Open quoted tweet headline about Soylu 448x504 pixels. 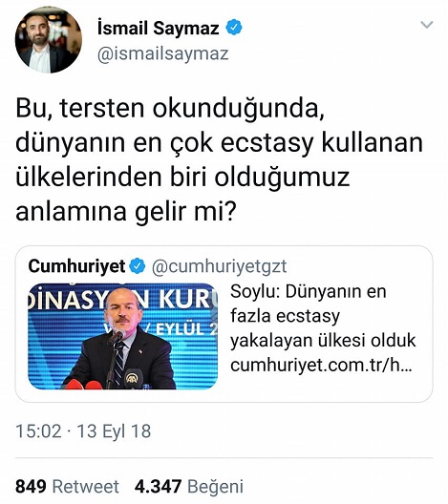pyautogui.click(x=323, y=316)
